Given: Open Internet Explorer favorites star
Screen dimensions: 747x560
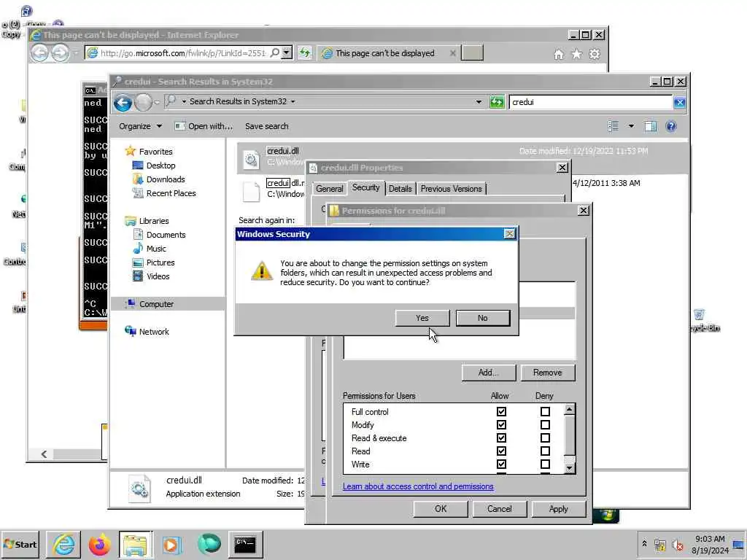Looking at the screenshot, I should (577, 54).
